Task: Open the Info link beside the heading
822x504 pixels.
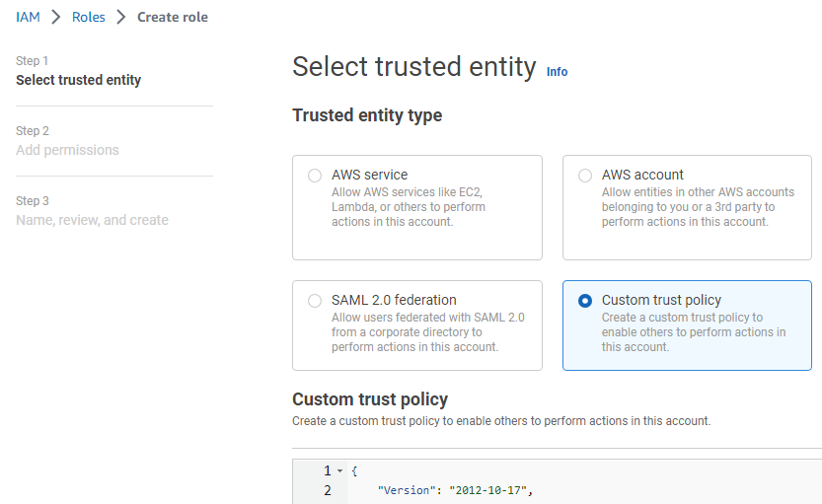Action: tap(557, 72)
